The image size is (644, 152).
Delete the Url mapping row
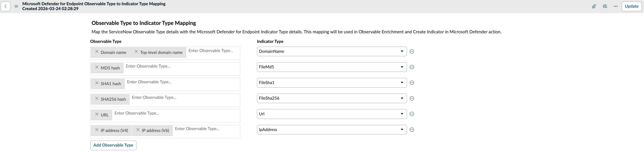412,114
